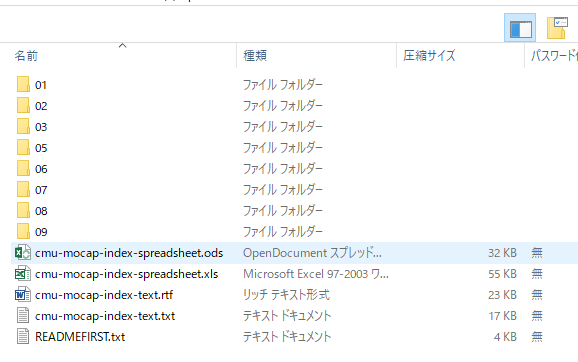Click the READMEFIRST.txt document icon
Screen dimensions: 578x362
coord(23,337)
